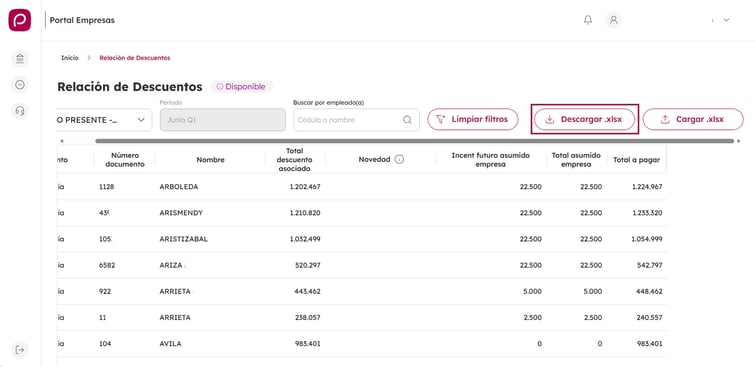Click the Novedad column header
The image size is (755, 367).
(x=375, y=159)
